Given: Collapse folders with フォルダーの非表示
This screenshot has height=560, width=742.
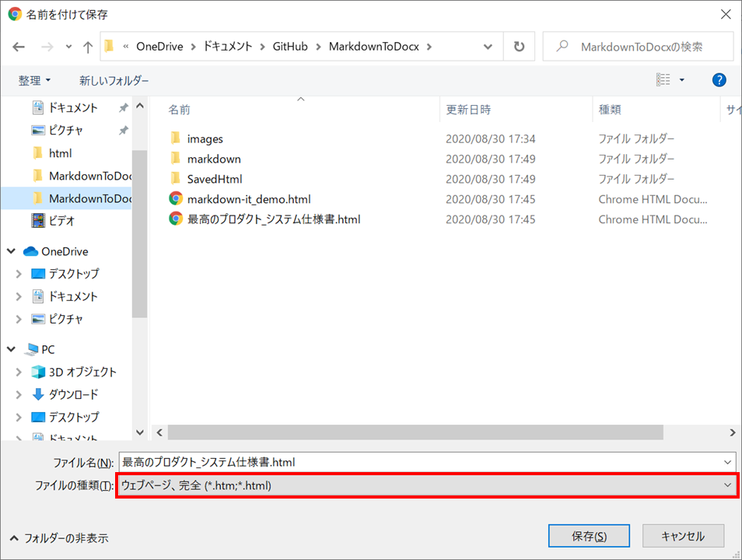Looking at the screenshot, I should 60,538.
